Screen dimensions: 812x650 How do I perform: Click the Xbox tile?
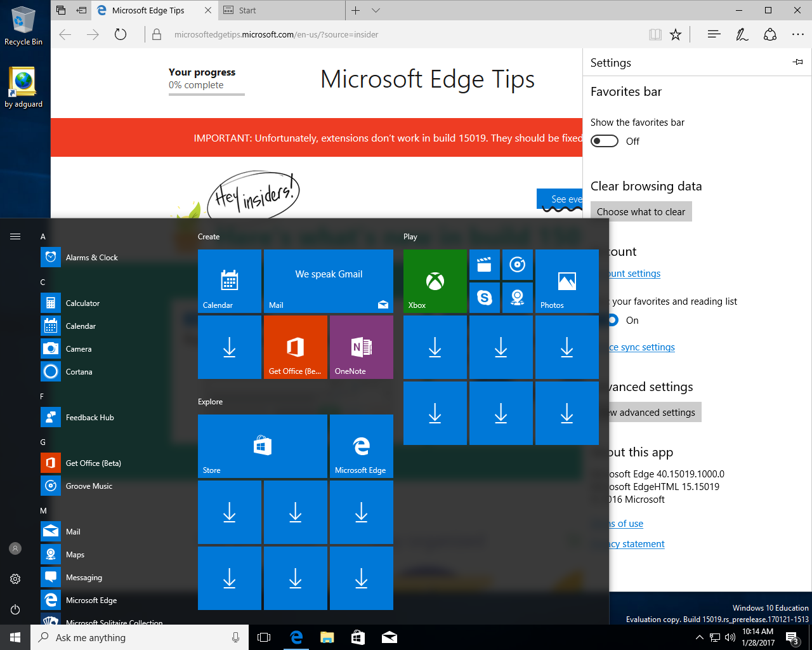pos(435,281)
